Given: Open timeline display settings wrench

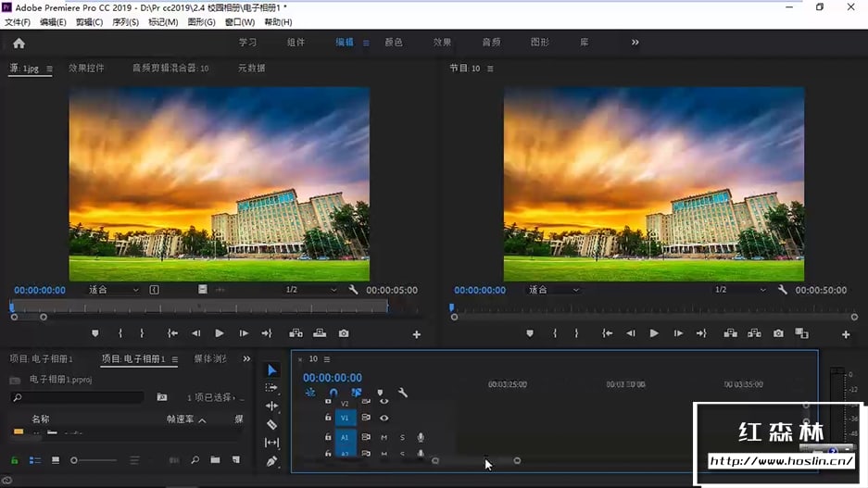Looking at the screenshot, I should point(402,393).
